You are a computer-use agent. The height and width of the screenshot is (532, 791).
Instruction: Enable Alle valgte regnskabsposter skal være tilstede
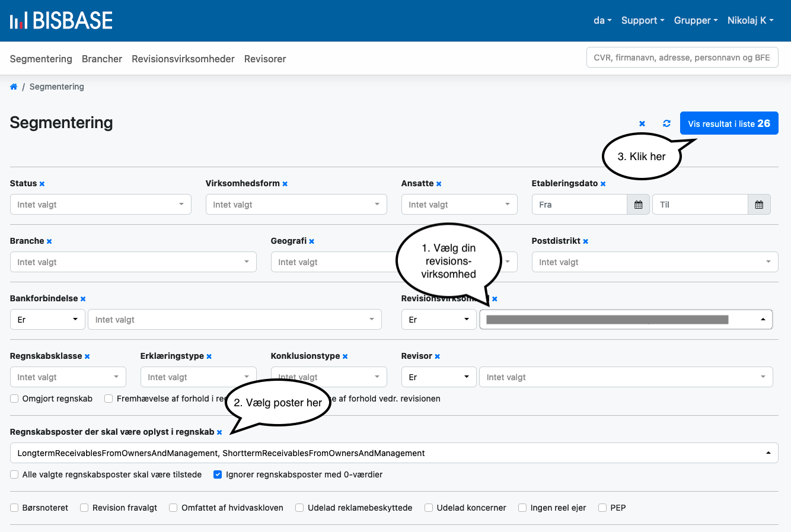point(14,474)
